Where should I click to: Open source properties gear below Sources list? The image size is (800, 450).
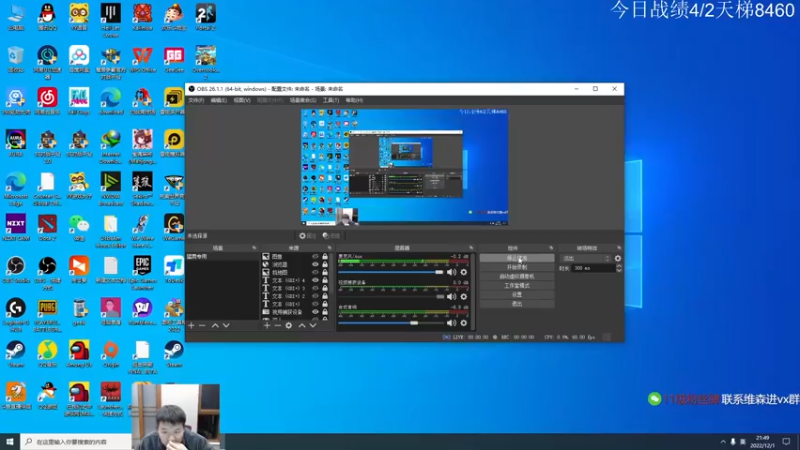[x=289, y=325]
